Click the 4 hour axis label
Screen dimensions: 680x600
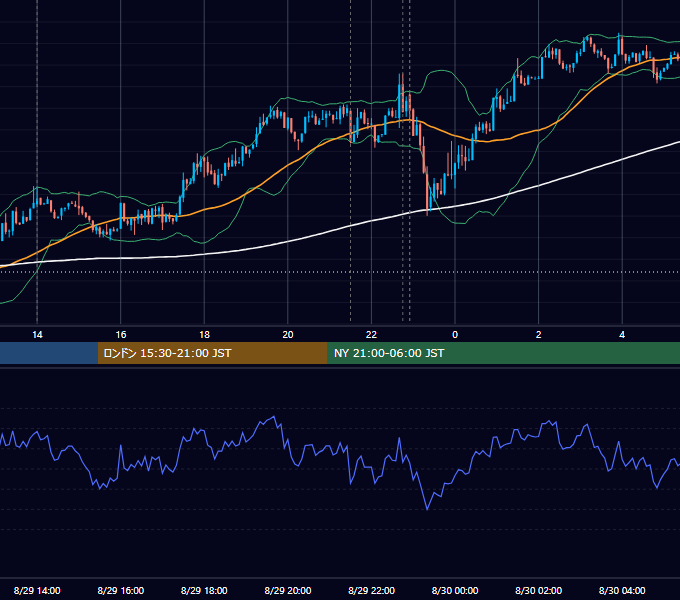click(x=622, y=335)
